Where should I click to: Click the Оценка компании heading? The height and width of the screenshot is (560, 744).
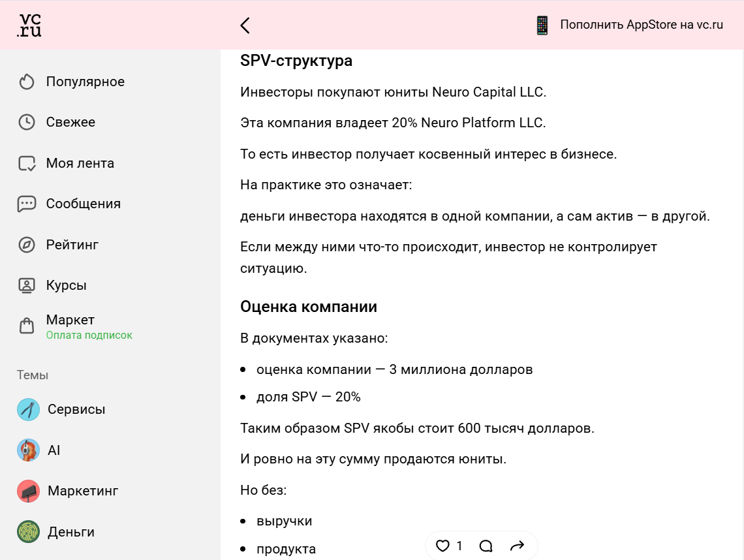coord(309,307)
